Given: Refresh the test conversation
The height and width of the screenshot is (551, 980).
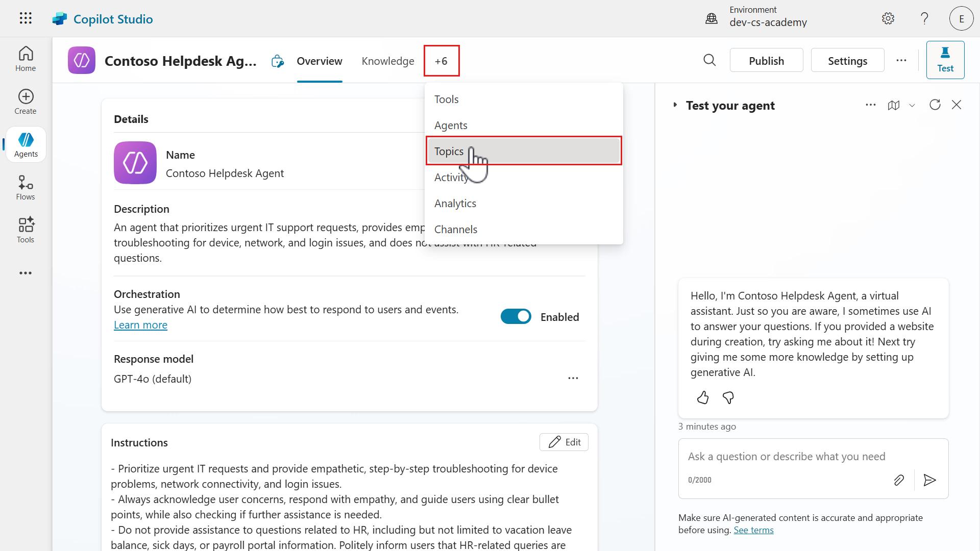Looking at the screenshot, I should (935, 105).
